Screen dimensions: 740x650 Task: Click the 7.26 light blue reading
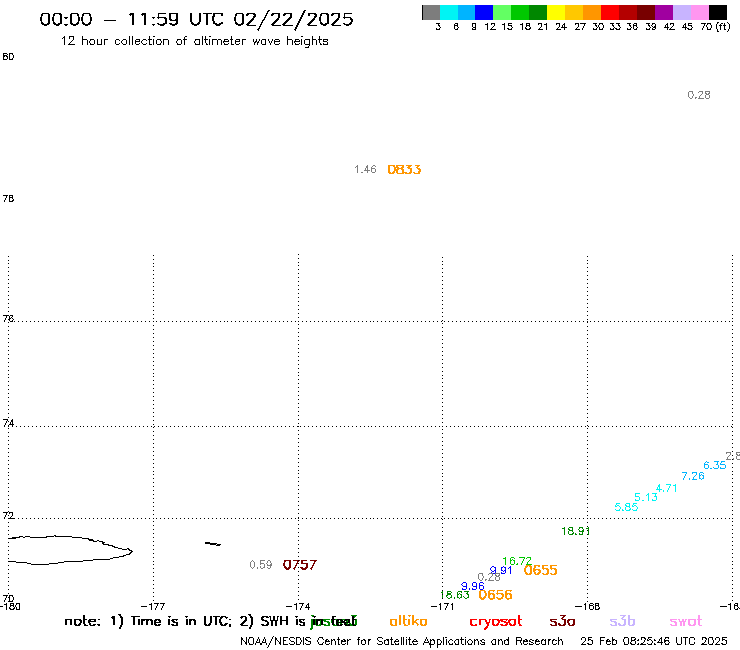pyautogui.click(x=693, y=476)
